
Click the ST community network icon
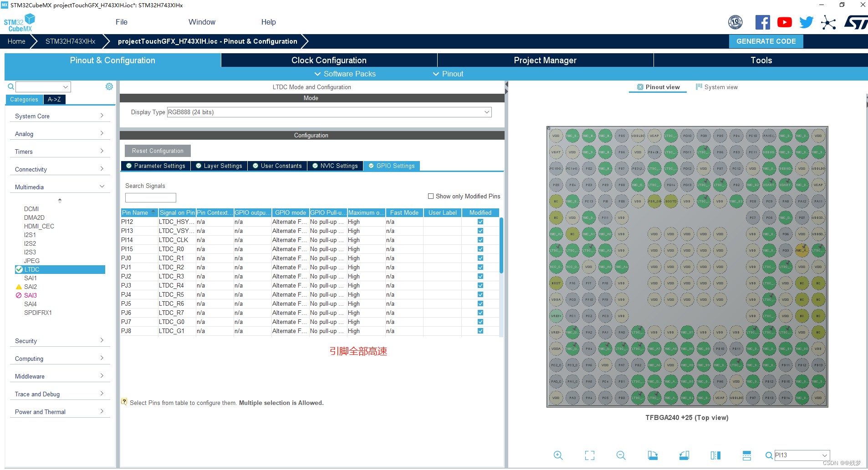(x=828, y=23)
